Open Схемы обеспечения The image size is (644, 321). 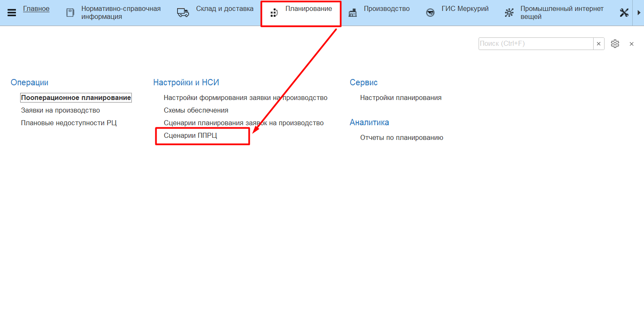[x=196, y=111]
